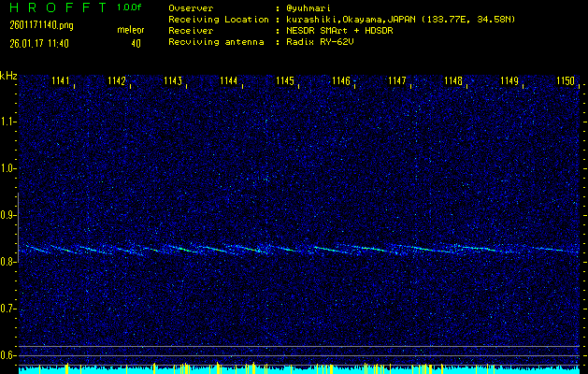Select the 0.7 frequency axis label

coord(8,309)
